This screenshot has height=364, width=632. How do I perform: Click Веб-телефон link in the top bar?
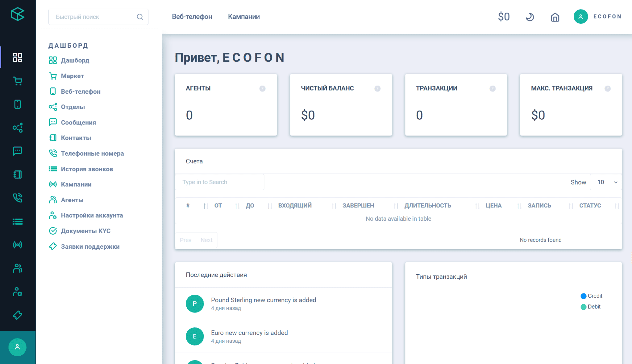pos(192,17)
